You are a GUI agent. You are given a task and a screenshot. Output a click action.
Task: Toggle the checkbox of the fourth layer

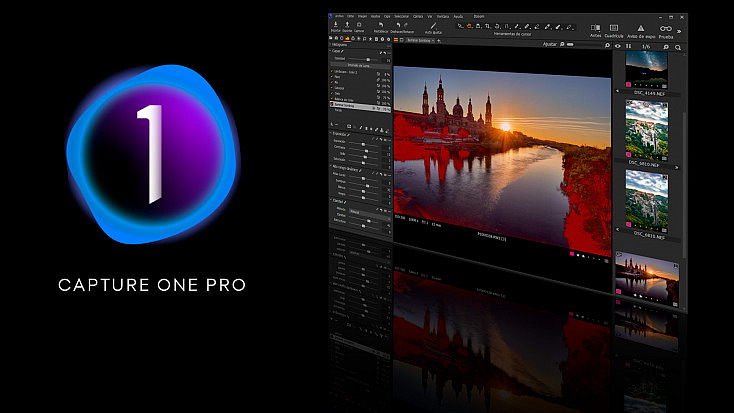point(332,88)
